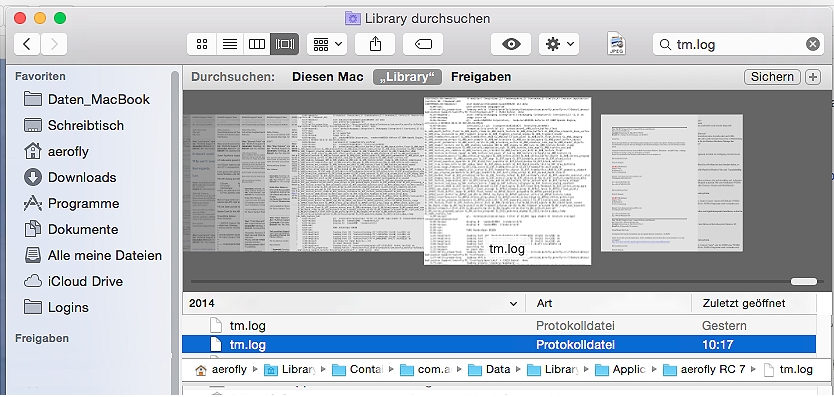
Task: Click the center tm.log Cover Flow preview
Action: (x=507, y=181)
